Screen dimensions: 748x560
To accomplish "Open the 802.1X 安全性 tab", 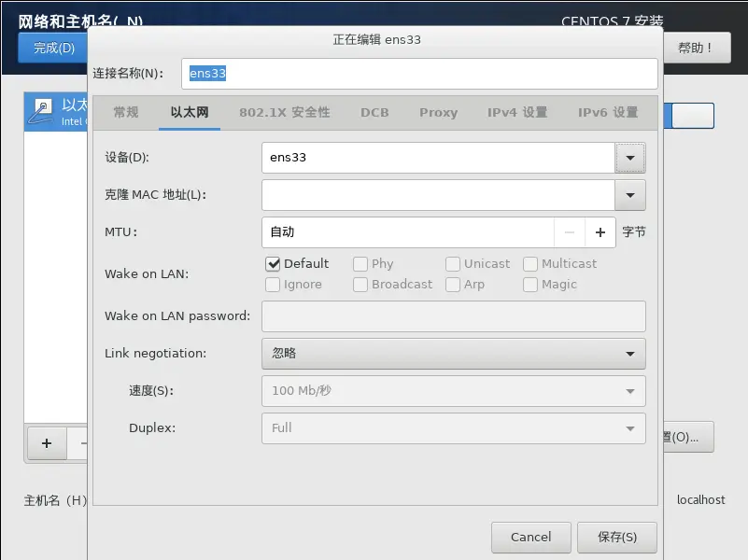I will tap(285, 113).
